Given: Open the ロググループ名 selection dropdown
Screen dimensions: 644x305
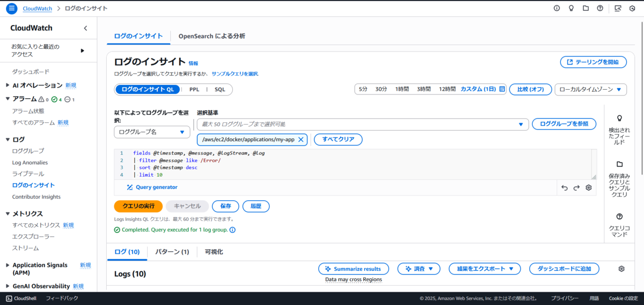Looking at the screenshot, I should click(x=152, y=132).
